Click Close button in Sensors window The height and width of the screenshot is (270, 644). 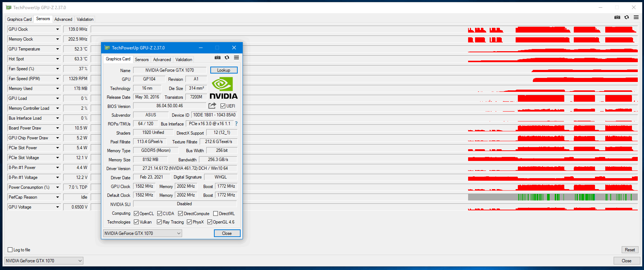click(626, 261)
